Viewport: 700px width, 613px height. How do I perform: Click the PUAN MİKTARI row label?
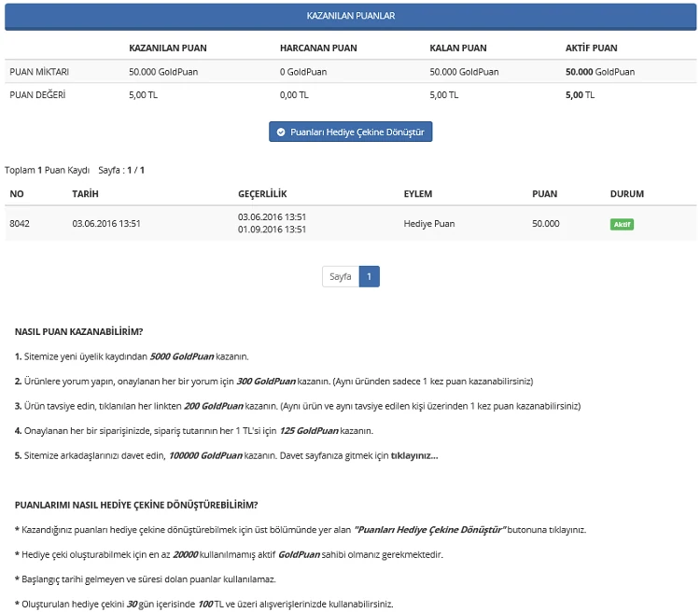coord(39,72)
